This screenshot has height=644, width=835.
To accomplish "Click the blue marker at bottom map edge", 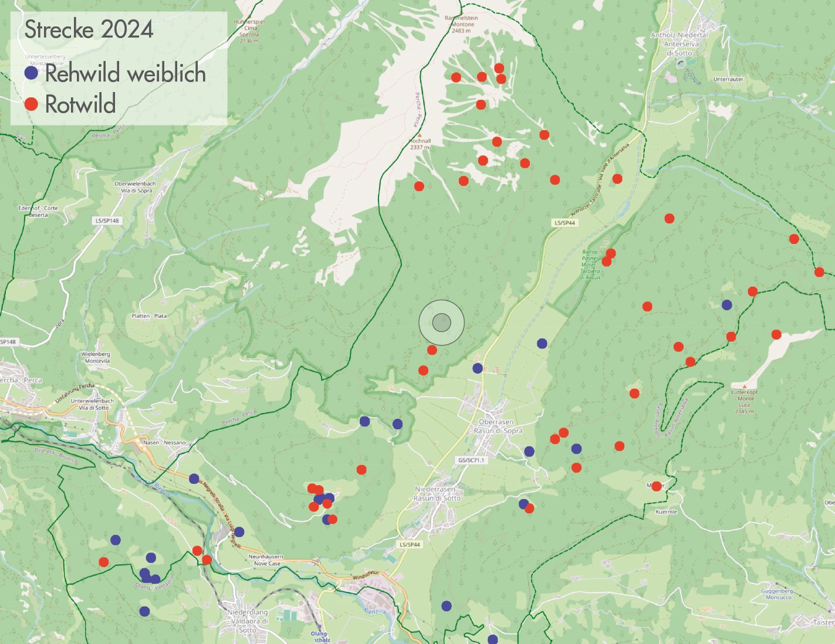I will pos(493,639).
